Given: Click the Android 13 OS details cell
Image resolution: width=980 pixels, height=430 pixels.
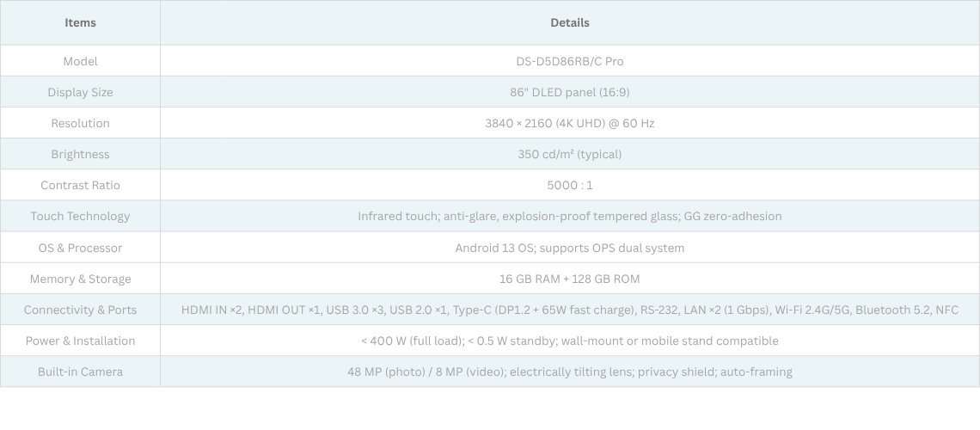Looking at the screenshot, I should coord(569,248).
